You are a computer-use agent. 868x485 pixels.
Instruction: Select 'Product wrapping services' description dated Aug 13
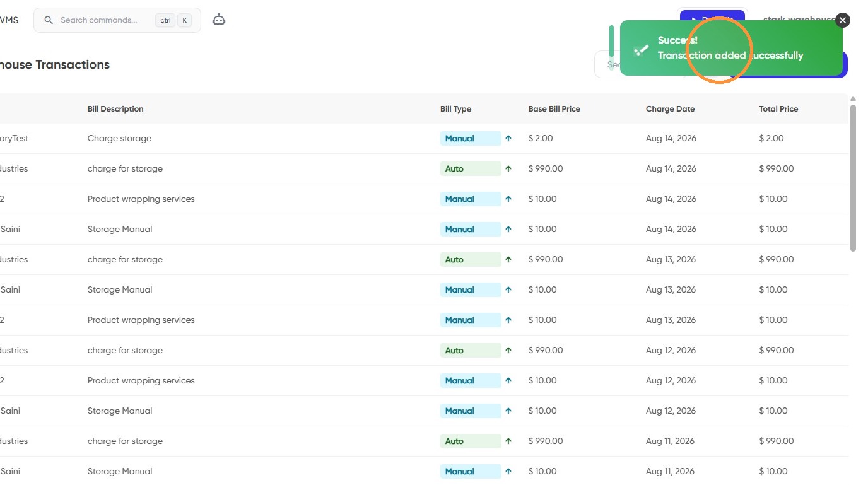(x=141, y=320)
